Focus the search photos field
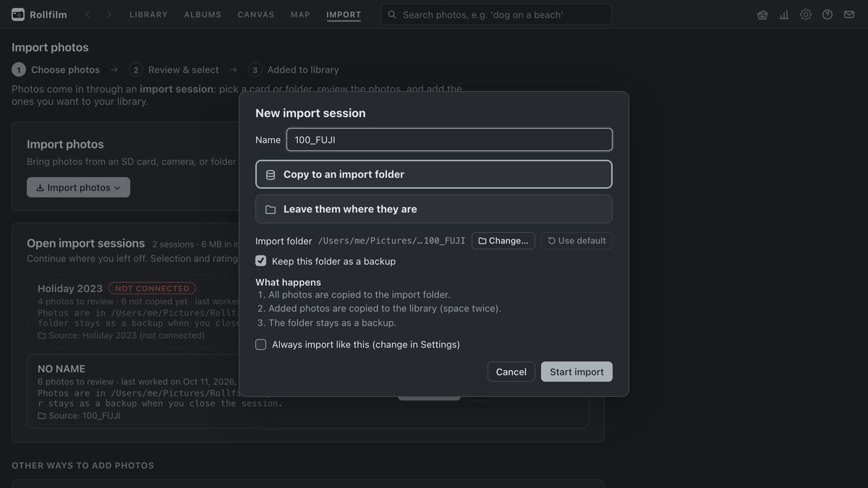The width and height of the screenshot is (868, 488). coord(496,14)
